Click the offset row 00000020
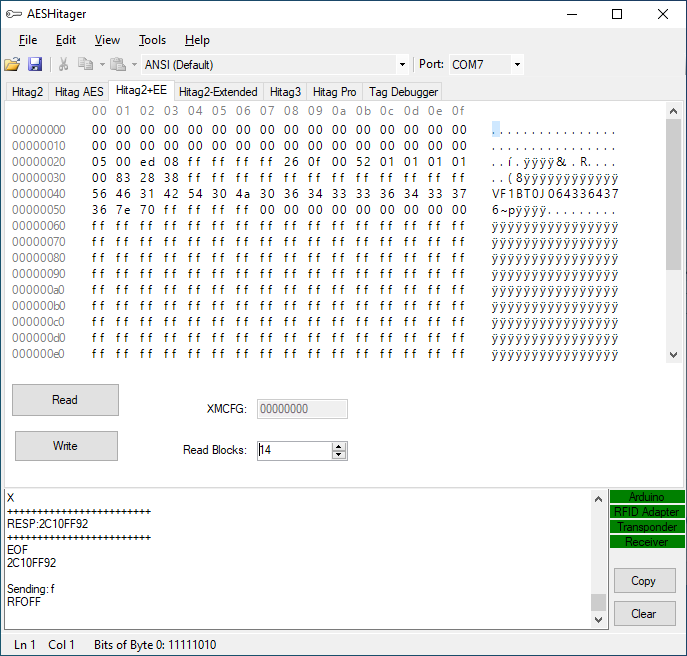The image size is (687, 656). [x=39, y=162]
